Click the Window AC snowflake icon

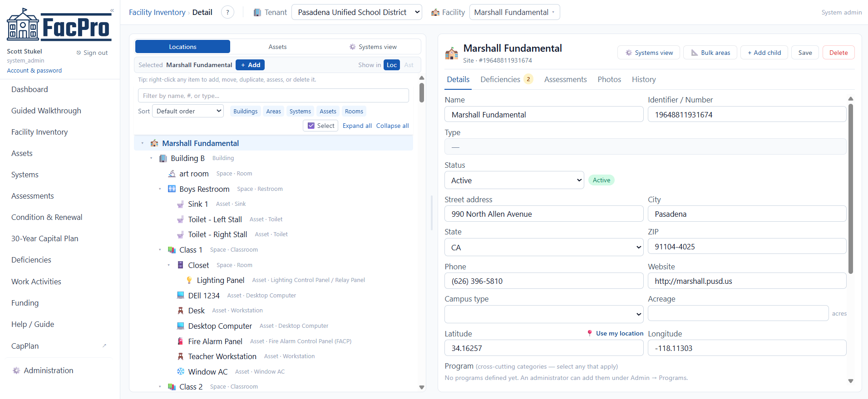(x=180, y=371)
